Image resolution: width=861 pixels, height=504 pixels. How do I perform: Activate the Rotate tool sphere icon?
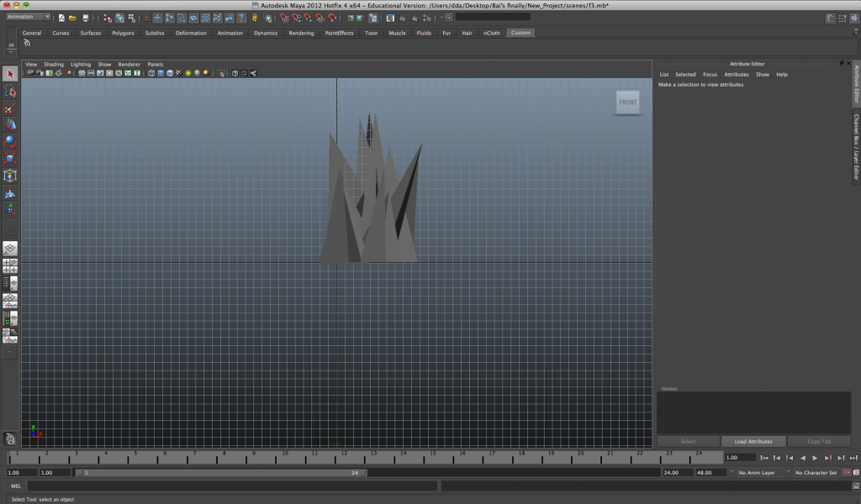[10, 141]
